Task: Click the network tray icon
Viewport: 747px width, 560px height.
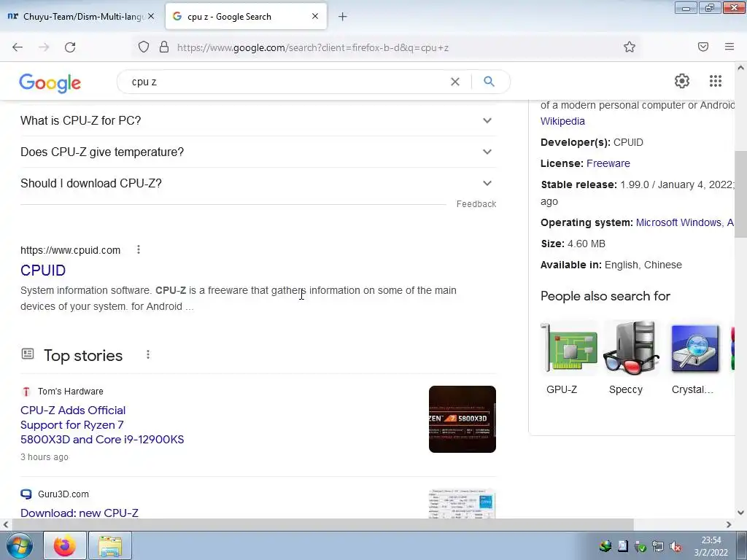Action: point(657,546)
